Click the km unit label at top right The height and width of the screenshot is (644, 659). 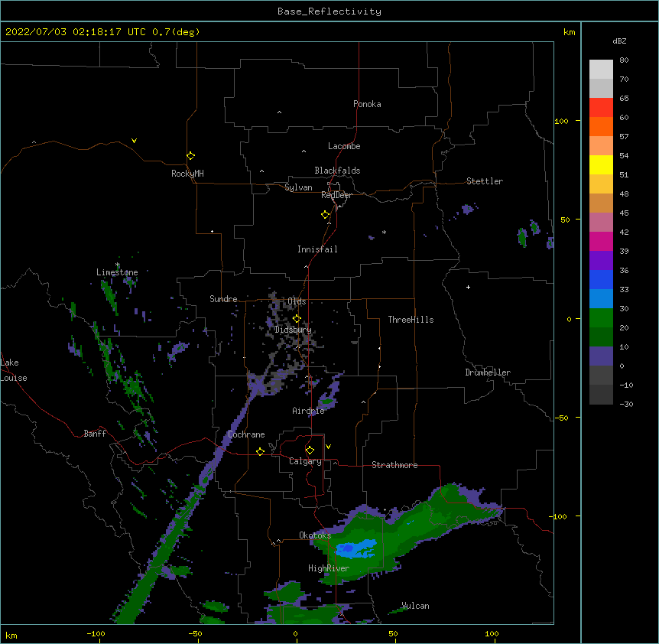coord(570,32)
